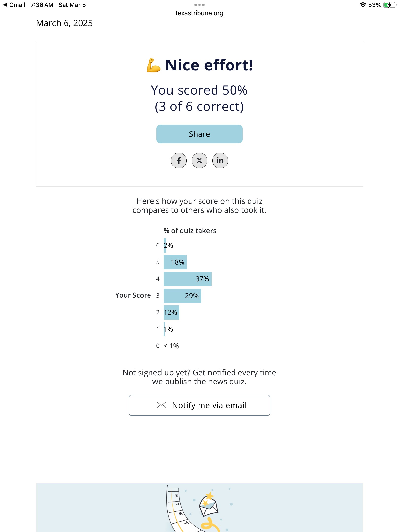Select the 37% bar for score 4
Viewport: 399px width, 532px height.
pyautogui.click(x=187, y=279)
